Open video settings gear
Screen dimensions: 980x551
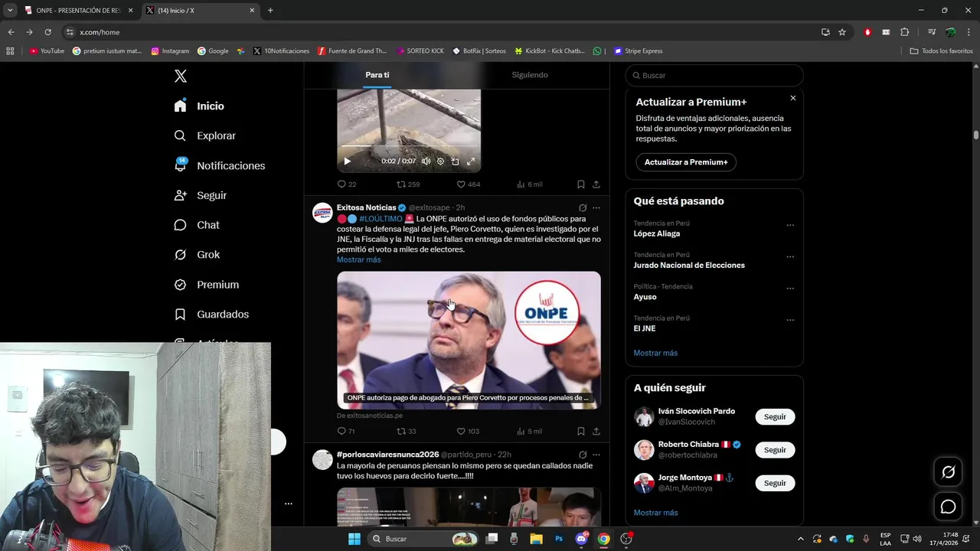[440, 161]
